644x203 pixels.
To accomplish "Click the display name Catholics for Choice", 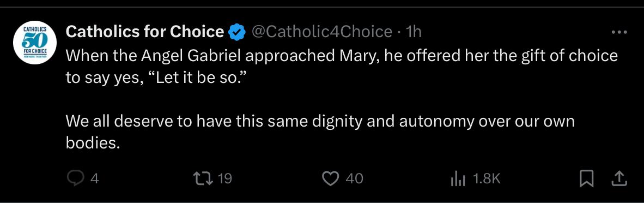I will tap(144, 32).
